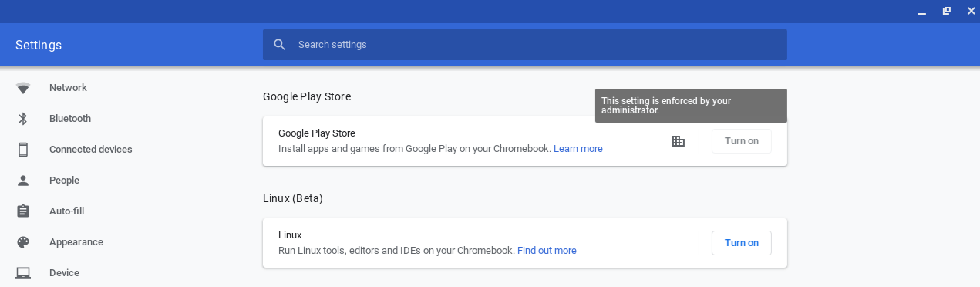
Task: Click the Network Wi-Fi icon in sidebar
Action: (x=23, y=88)
